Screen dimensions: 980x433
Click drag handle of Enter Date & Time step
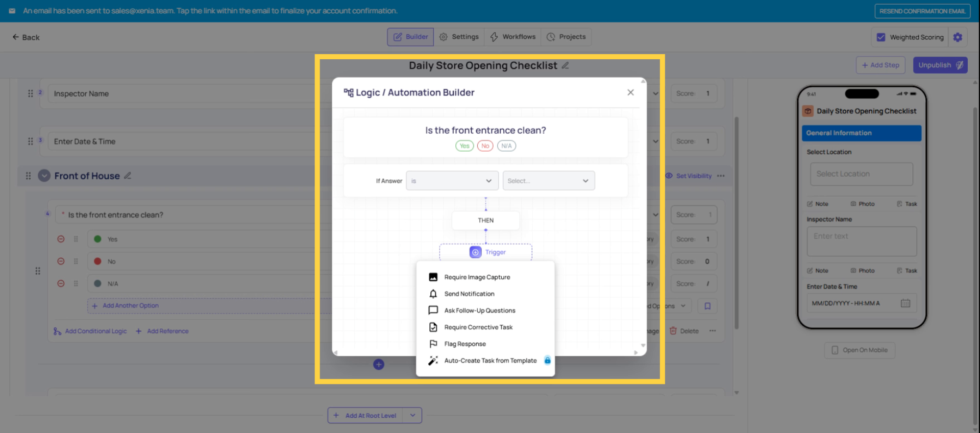pyautogui.click(x=30, y=141)
